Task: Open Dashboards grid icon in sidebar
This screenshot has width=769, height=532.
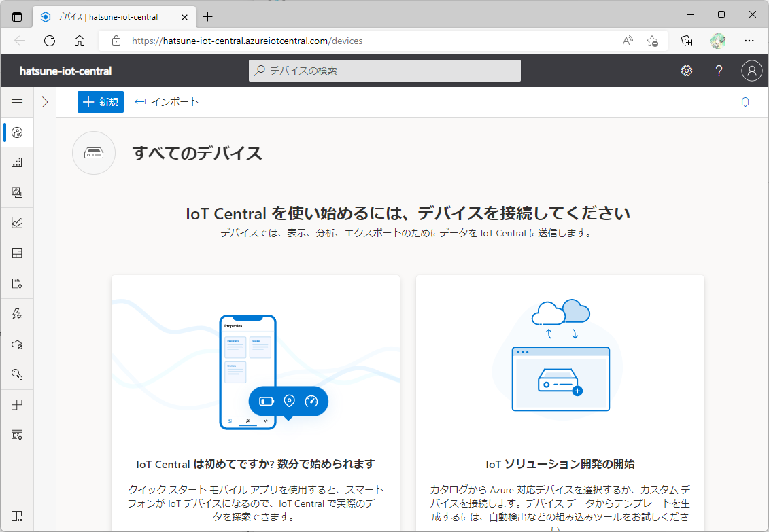Action: click(x=17, y=253)
